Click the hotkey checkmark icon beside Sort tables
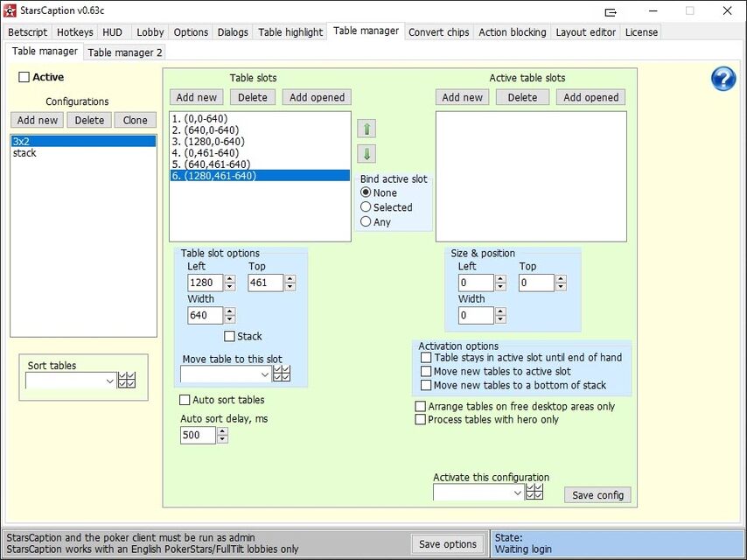 [x=127, y=381]
